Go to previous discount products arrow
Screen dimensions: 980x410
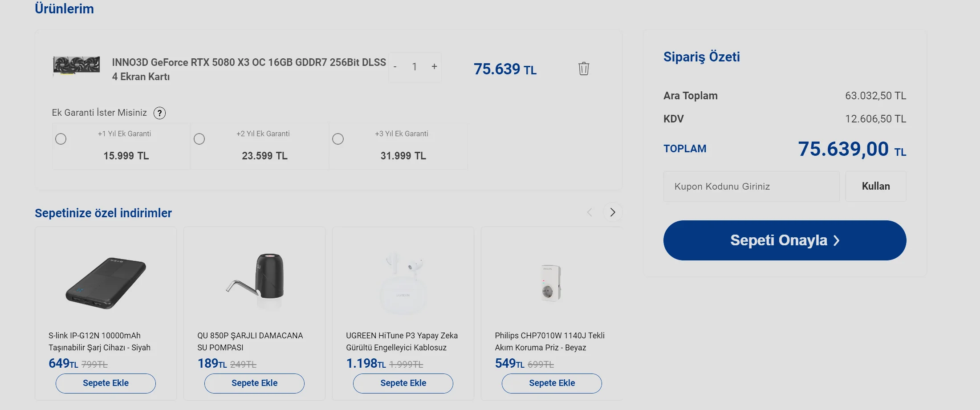point(590,212)
